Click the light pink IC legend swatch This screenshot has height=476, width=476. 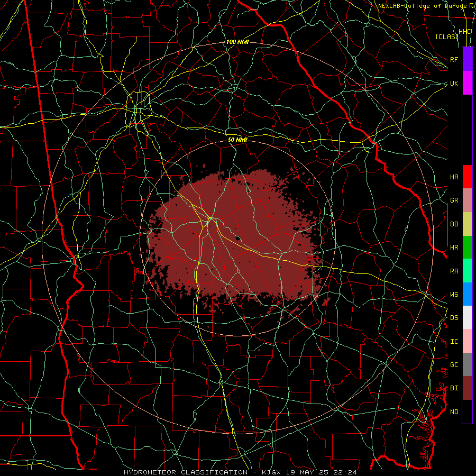coord(467,341)
